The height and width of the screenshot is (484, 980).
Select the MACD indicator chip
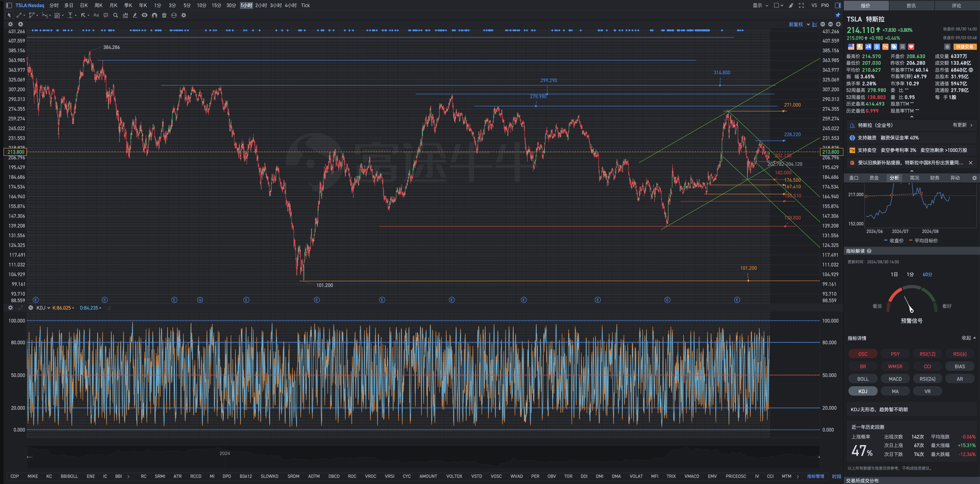(x=895, y=379)
